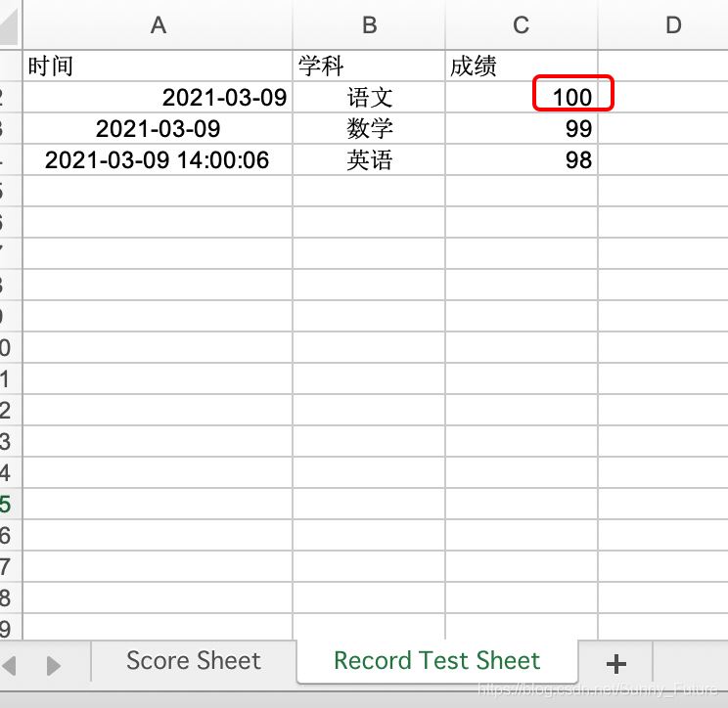The width and height of the screenshot is (728, 708).
Task: Select the Record Test Sheet tab
Action: click(x=436, y=661)
